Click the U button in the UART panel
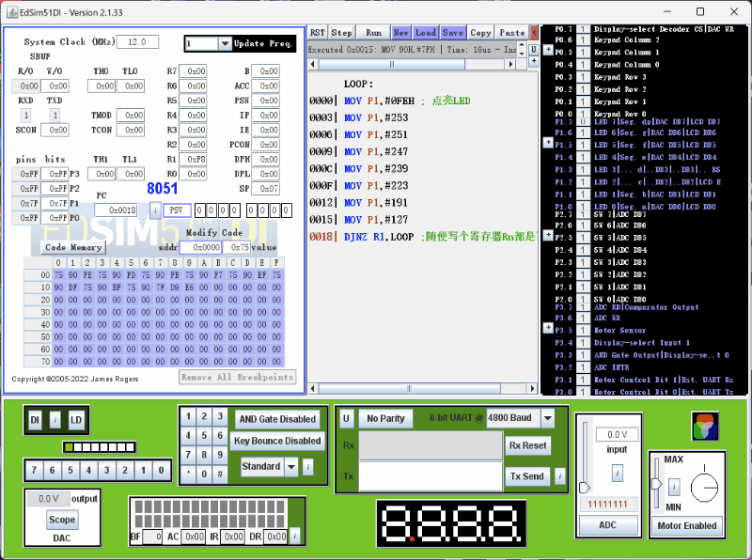 (346, 418)
